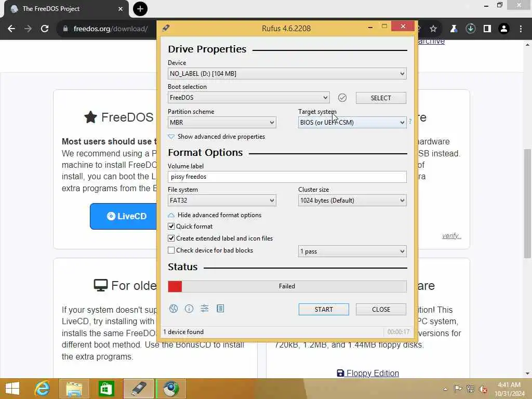Open the browser three-dot menu
The image size is (532, 399).
tap(521, 29)
